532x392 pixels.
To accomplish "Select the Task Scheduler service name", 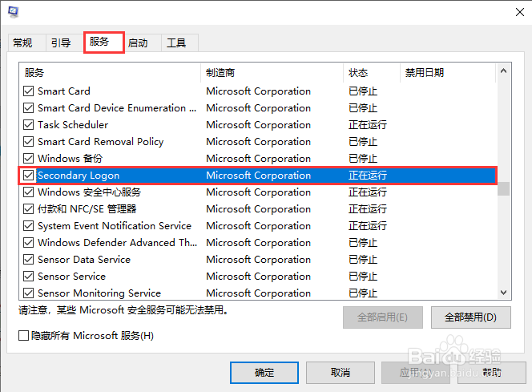I will [x=73, y=124].
